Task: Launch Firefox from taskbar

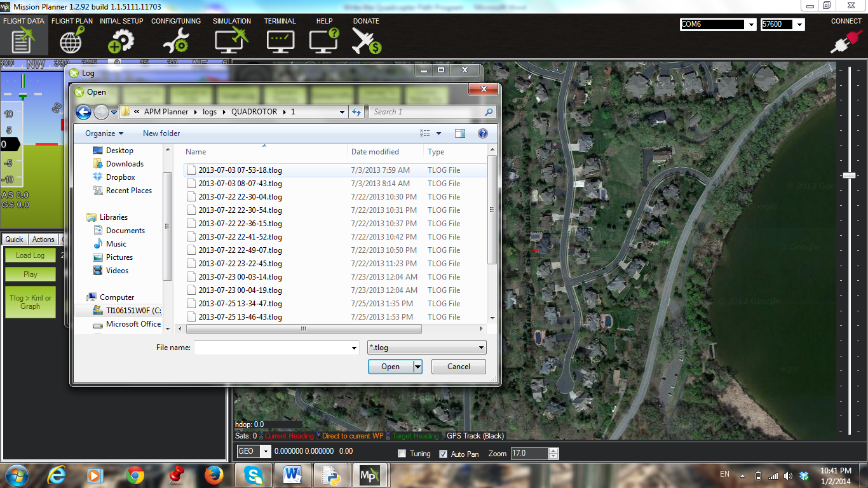Action: 214,475
